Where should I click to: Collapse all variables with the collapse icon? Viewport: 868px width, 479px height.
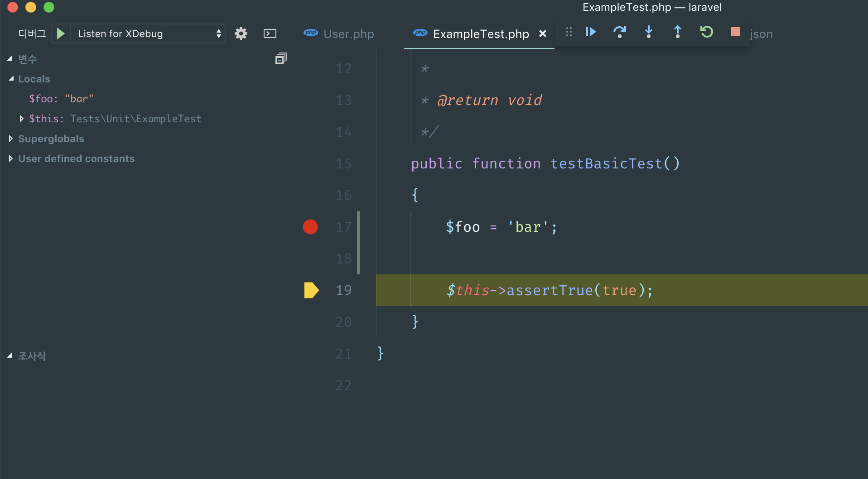point(281,59)
